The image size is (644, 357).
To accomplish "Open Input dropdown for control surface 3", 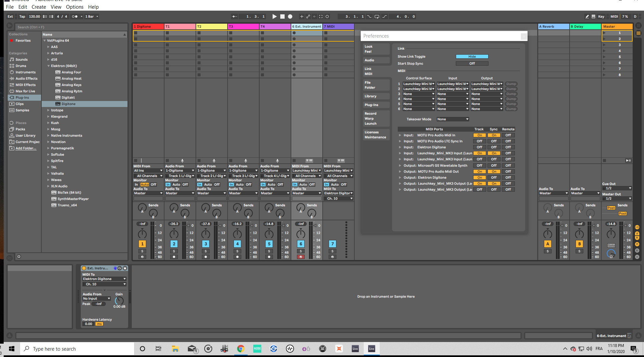I will click(453, 94).
